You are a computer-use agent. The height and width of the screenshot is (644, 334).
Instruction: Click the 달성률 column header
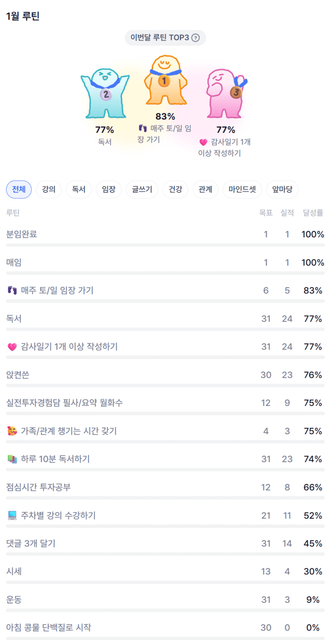(x=313, y=213)
